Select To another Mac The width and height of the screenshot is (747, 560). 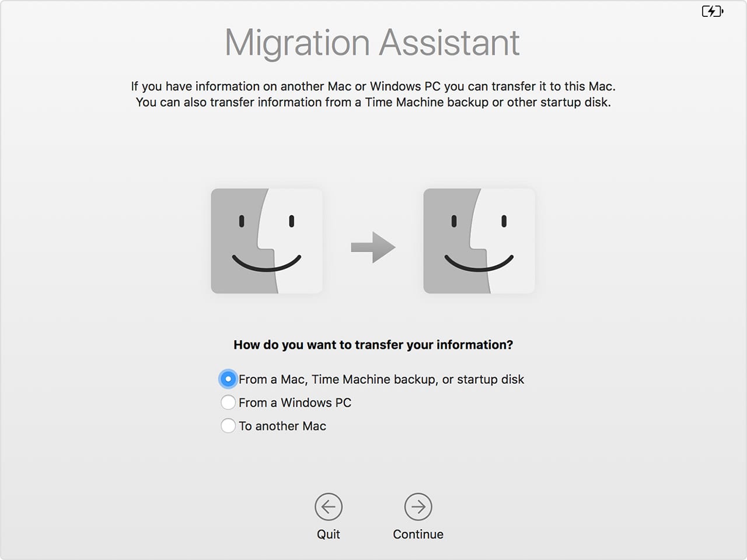pos(228,426)
